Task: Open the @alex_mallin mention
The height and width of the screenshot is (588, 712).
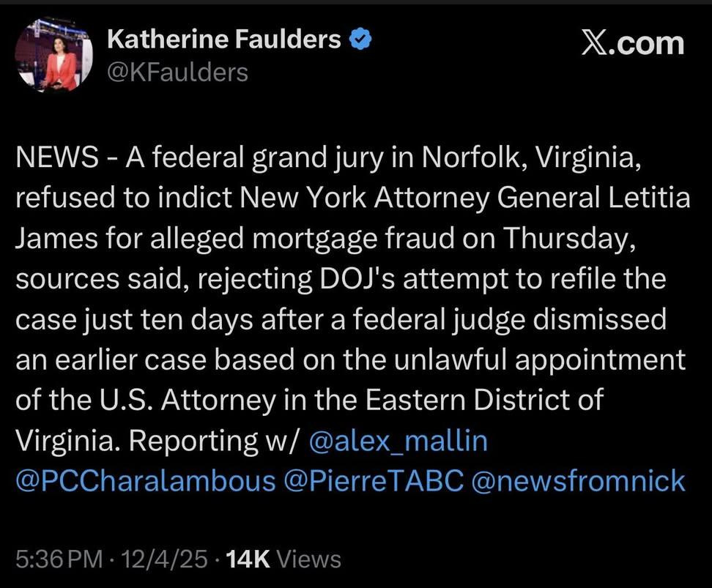Action: pyautogui.click(x=398, y=440)
